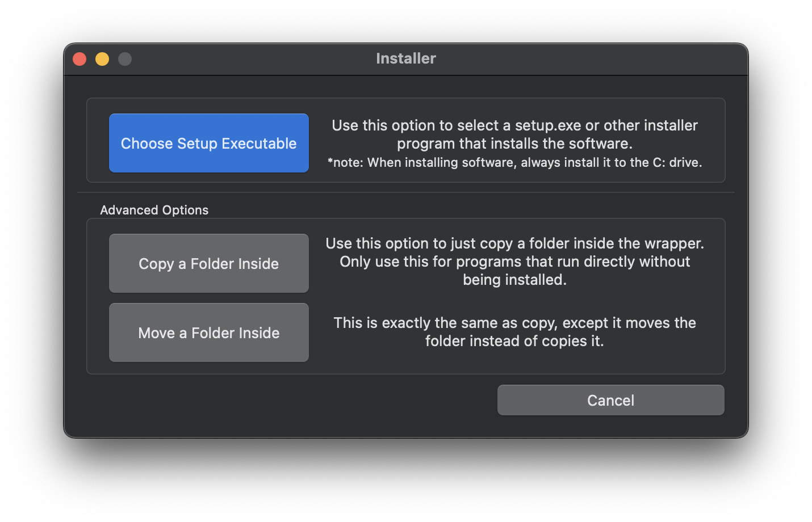Viewport: 812px width, 522px height.
Task: Minimize the Installer window with yellow button
Action: point(102,59)
